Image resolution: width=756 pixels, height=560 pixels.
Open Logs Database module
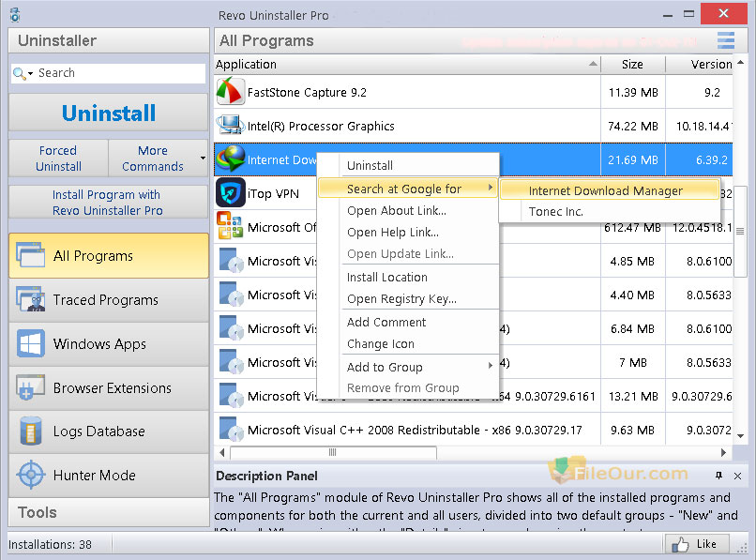pyautogui.click(x=109, y=431)
